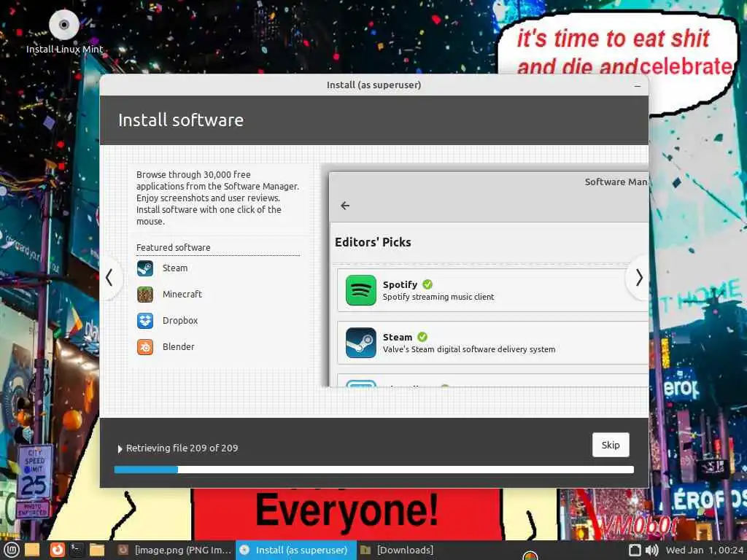Click the green verified badge beside Spotify
The width and height of the screenshot is (747, 560).
427,284
